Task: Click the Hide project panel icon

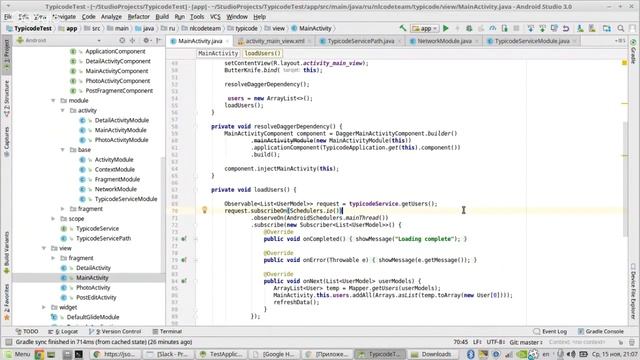Action: [x=159, y=40]
